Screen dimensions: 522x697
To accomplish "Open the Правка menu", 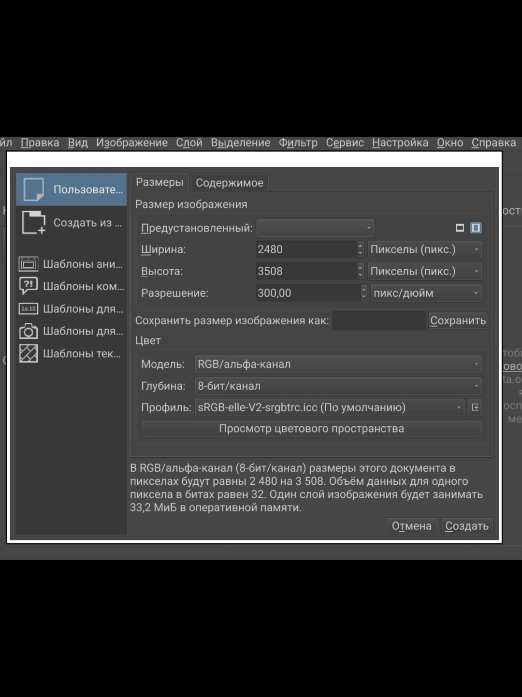I will pos(40,143).
